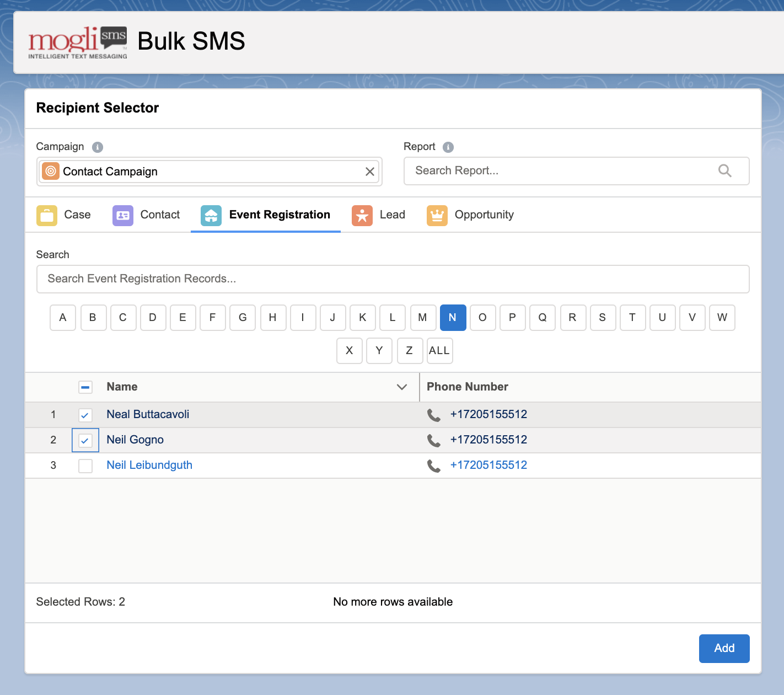The image size is (784, 695).
Task: Filter by letter X
Action: pos(350,351)
